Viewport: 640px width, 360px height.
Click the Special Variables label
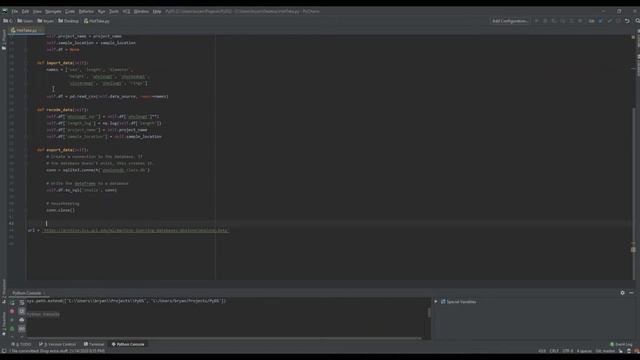coord(461,302)
